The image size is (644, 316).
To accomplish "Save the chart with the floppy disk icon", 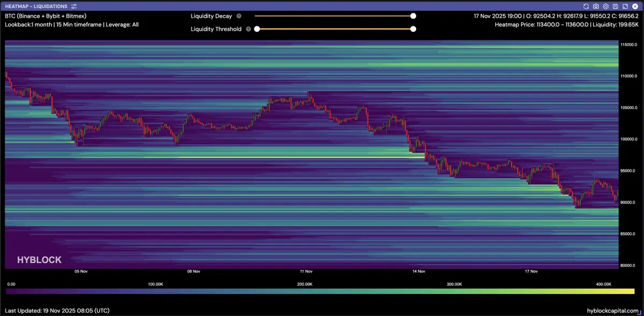I will [616, 6].
